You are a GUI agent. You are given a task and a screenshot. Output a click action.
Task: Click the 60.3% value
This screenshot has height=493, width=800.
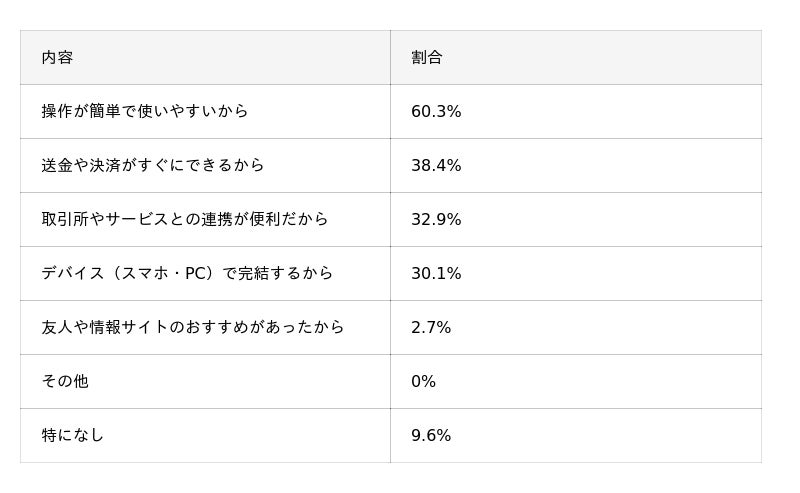(436, 112)
